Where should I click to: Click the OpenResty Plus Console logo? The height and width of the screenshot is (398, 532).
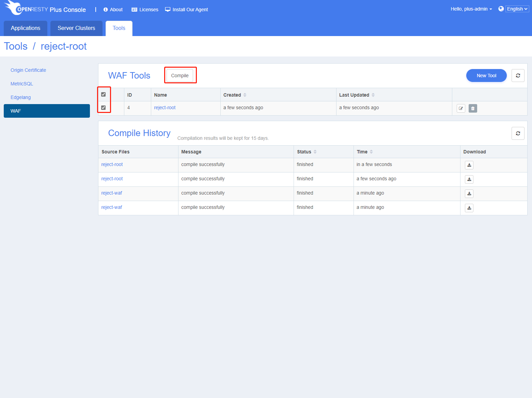(x=45, y=8)
